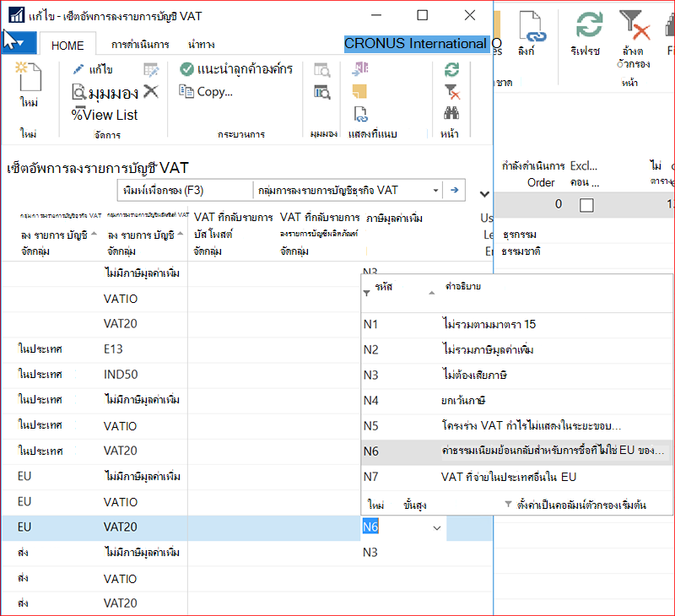
Task: Expand the filter pane chevron
Action: click(x=484, y=194)
